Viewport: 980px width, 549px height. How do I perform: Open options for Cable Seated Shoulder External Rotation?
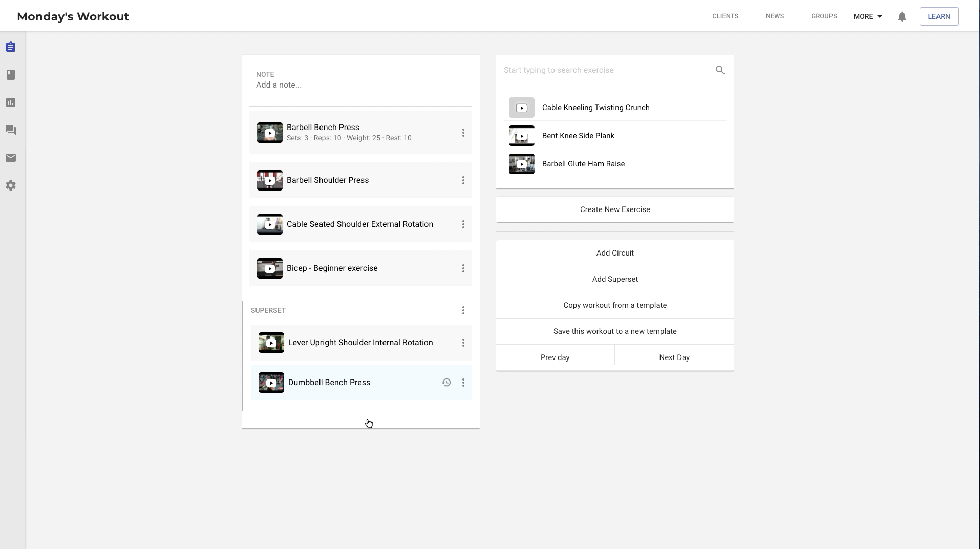pos(463,224)
